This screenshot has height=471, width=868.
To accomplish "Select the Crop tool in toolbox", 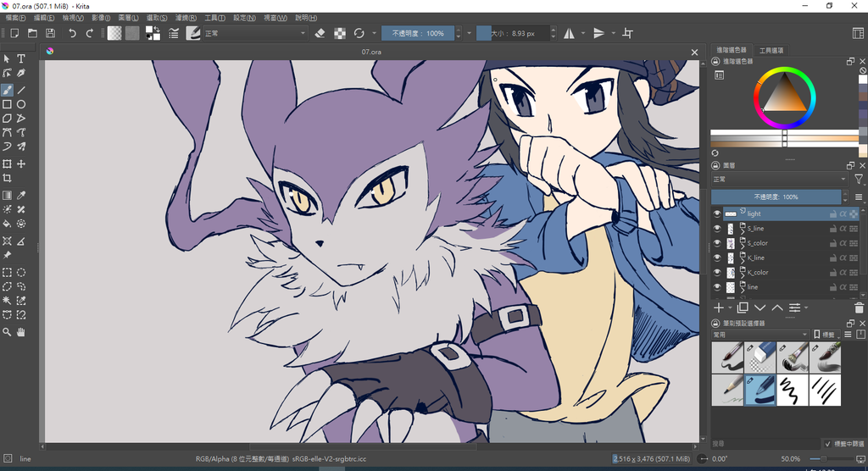I will point(7,178).
